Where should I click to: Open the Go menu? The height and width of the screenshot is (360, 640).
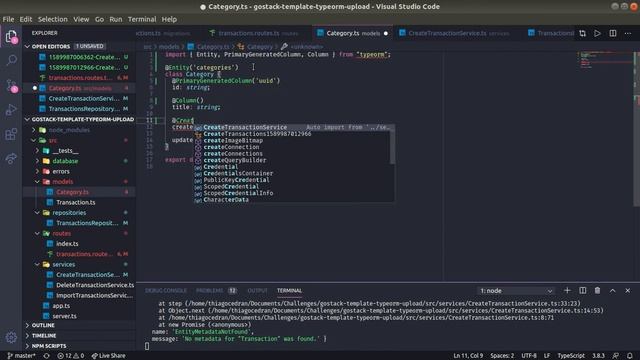[x=99, y=19]
